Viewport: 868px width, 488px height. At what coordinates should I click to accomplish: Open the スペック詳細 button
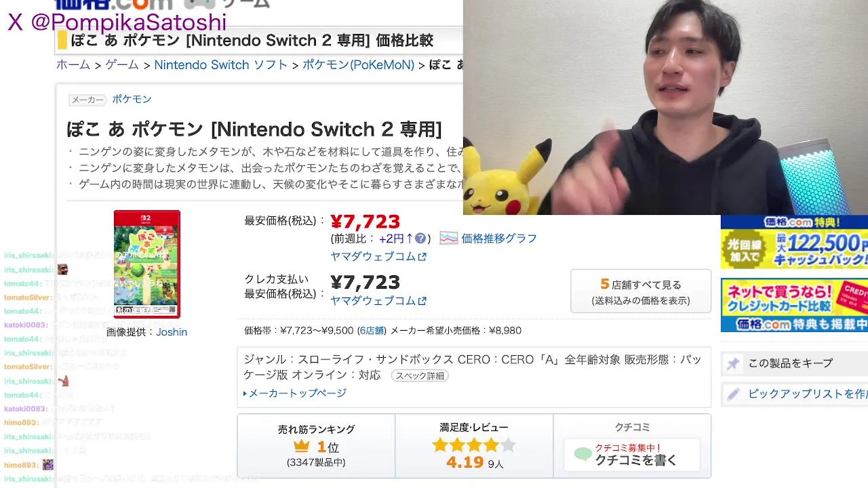(420, 375)
